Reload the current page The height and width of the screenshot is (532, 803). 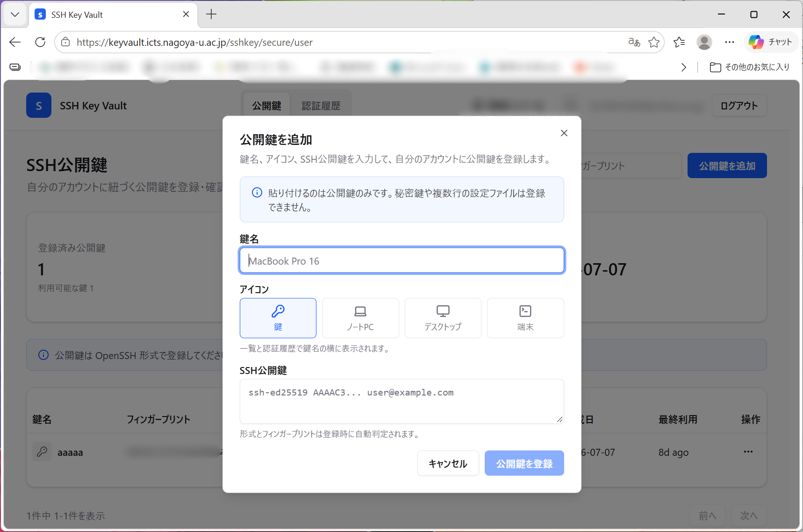coord(40,42)
